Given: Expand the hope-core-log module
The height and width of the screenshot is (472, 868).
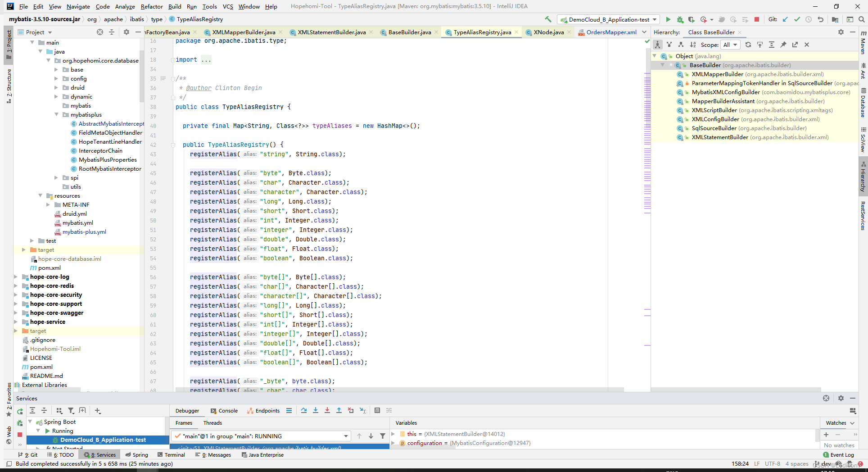Looking at the screenshot, I should tap(16, 277).
